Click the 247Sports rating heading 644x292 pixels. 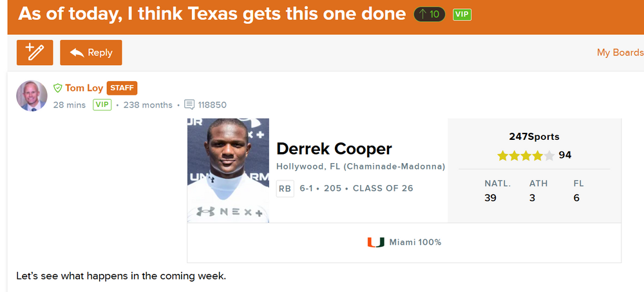[534, 137]
